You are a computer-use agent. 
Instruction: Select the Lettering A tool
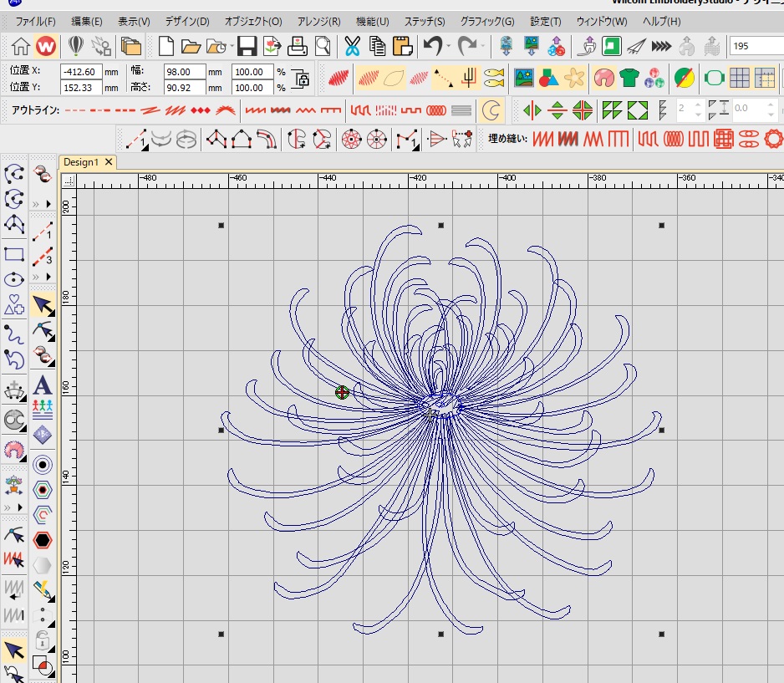pyautogui.click(x=43, y=385)
